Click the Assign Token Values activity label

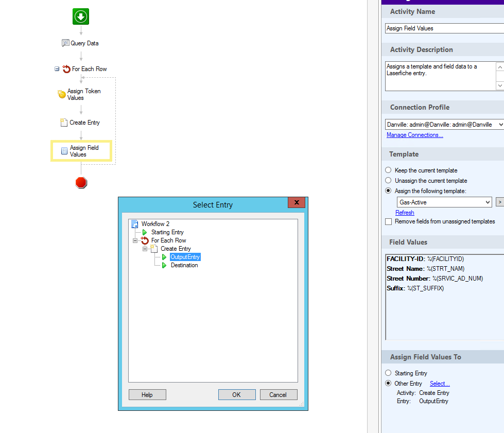point(84,95)
